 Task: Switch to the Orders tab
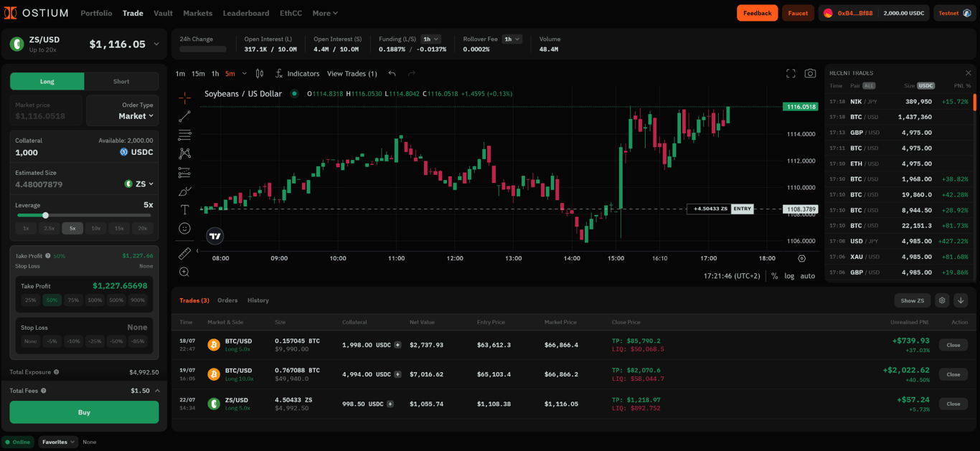227,300
